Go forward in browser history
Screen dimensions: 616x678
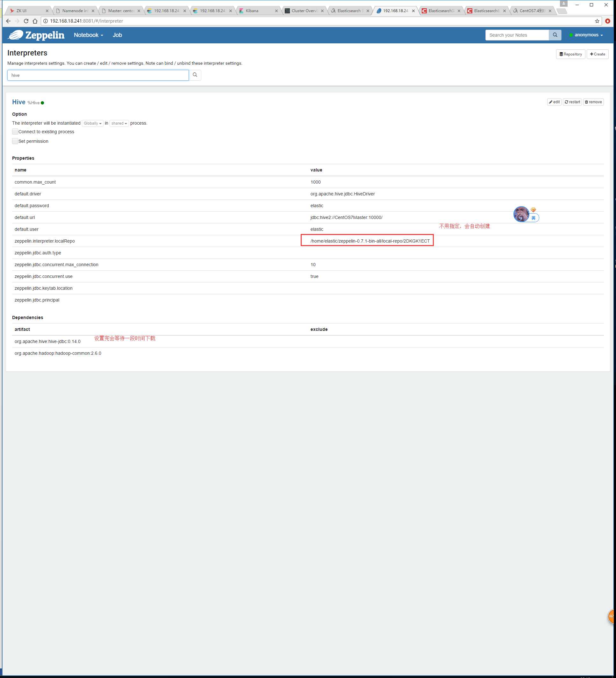(17, 21)
